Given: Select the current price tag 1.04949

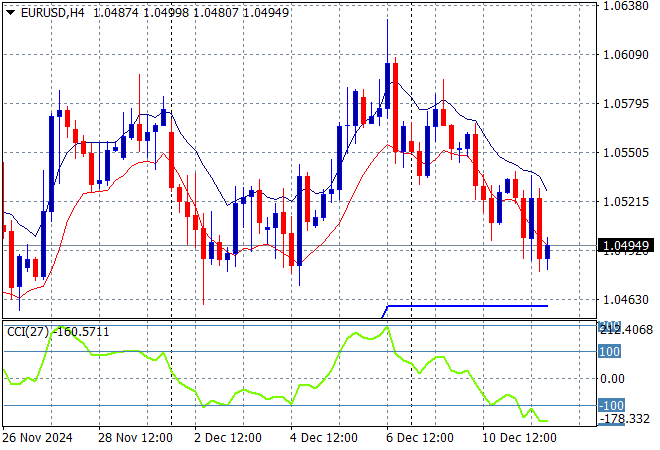Looking at the screenshot, I should pos(627,245).
